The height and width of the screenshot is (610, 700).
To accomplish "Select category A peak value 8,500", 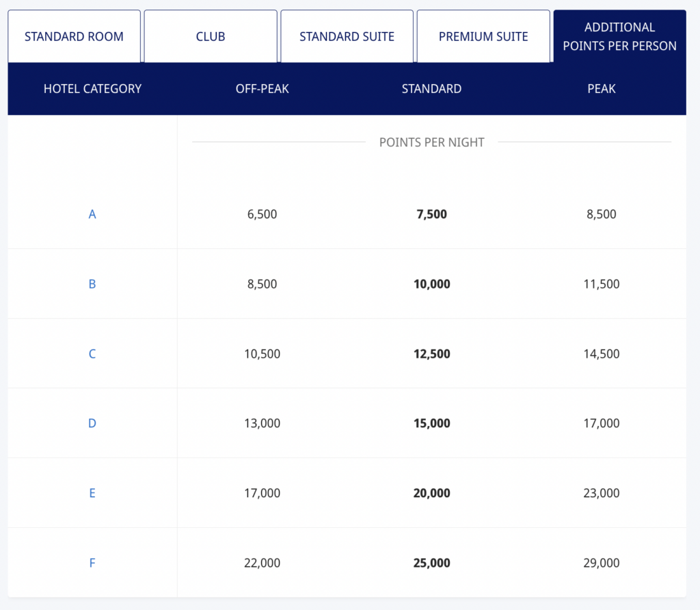I will 602,214.
